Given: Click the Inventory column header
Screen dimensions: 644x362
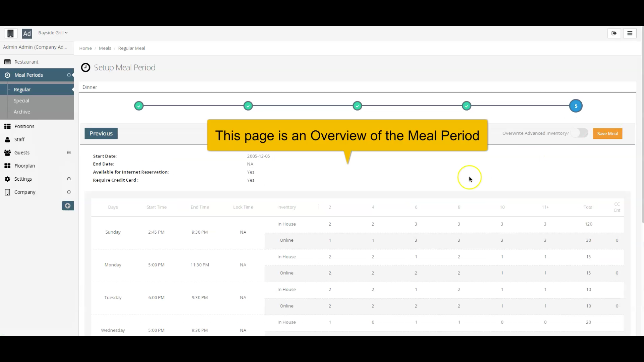Looking at the screenshot, I should (x=286, y=207).
